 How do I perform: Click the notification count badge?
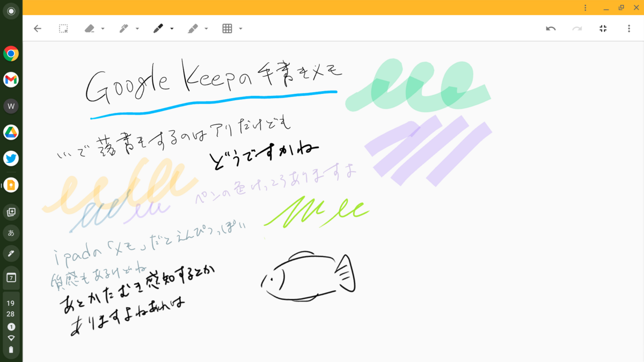[11, 327]
